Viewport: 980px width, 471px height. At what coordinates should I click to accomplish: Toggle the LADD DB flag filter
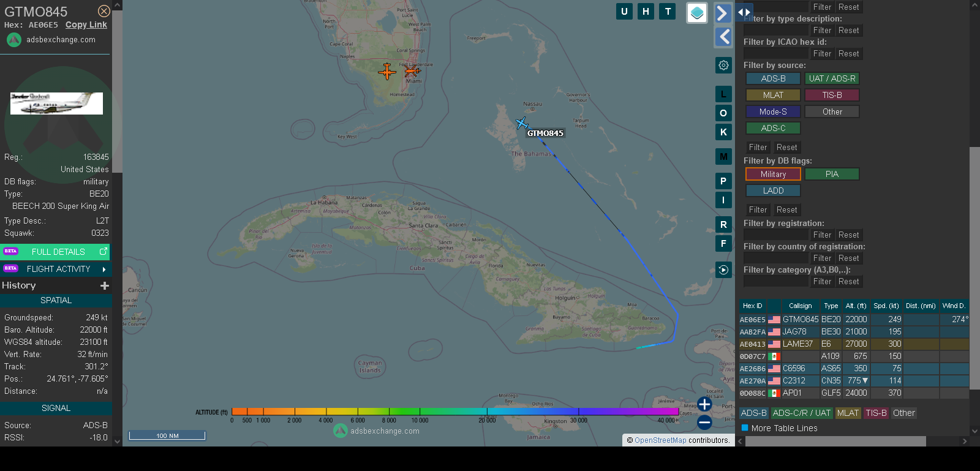[x=773, y=190]
